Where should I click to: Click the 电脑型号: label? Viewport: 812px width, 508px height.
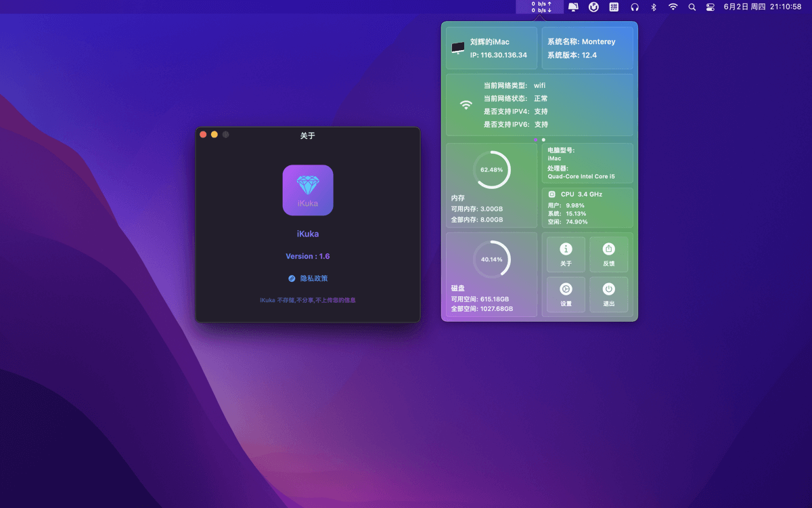point(561,150)
